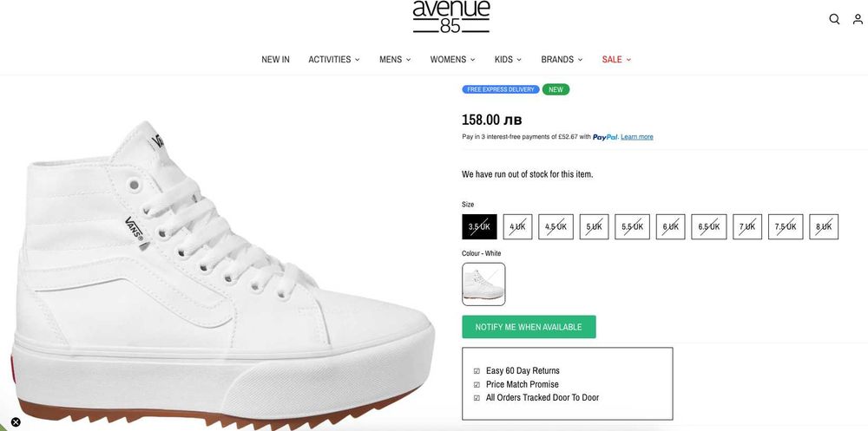The width and height of the screenshot is (868, 431).
Task: Open the red Sale menu
Action: point(616,60)
